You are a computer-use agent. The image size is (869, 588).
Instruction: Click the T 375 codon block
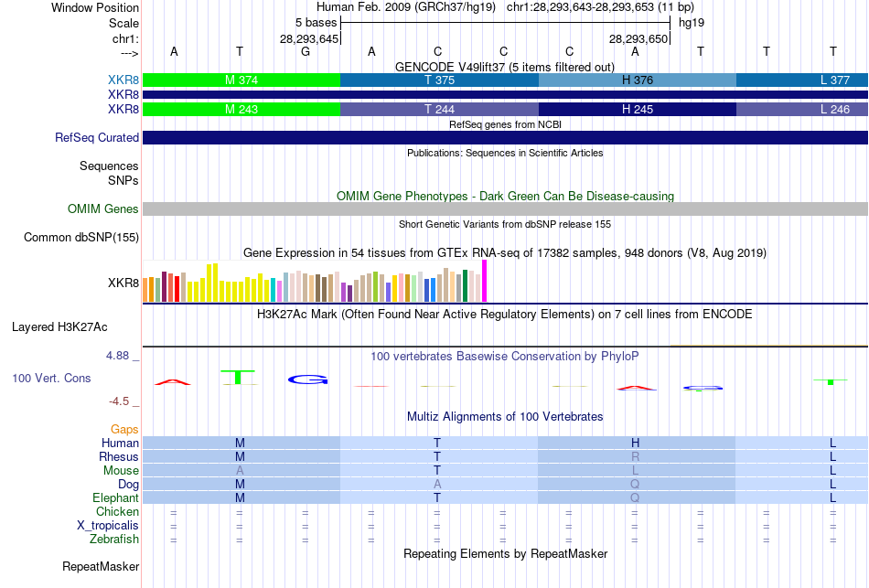pyautogui.click(x=439, y=80)
